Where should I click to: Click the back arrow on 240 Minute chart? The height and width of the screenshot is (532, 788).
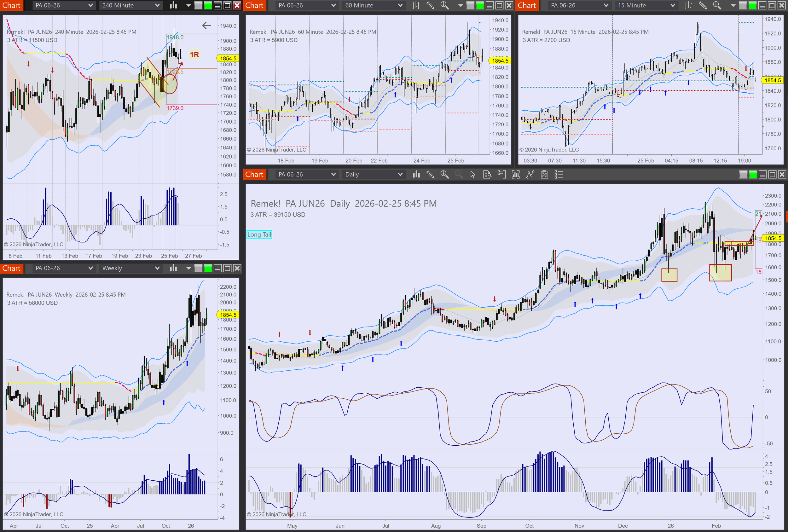pyautogui.click(x=206, y=26)
